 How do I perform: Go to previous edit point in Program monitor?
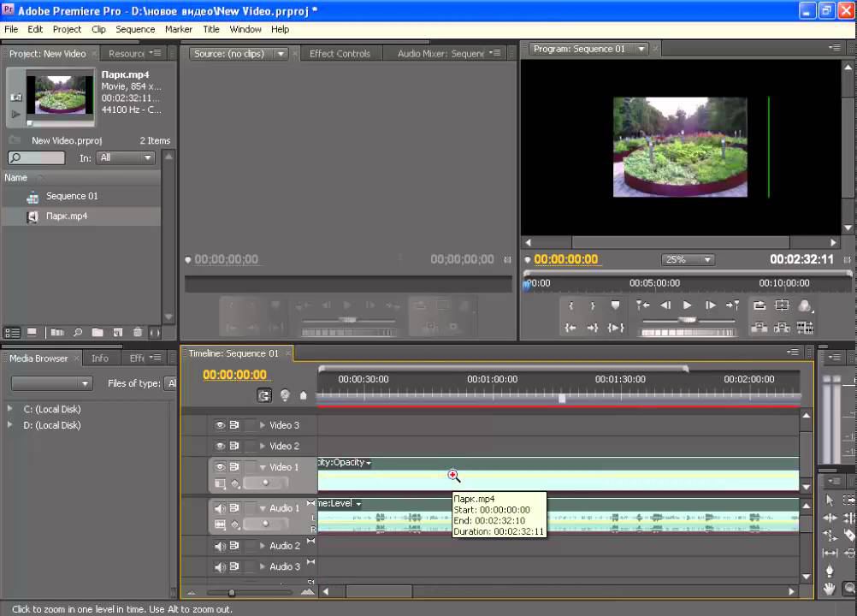point(642,305)
